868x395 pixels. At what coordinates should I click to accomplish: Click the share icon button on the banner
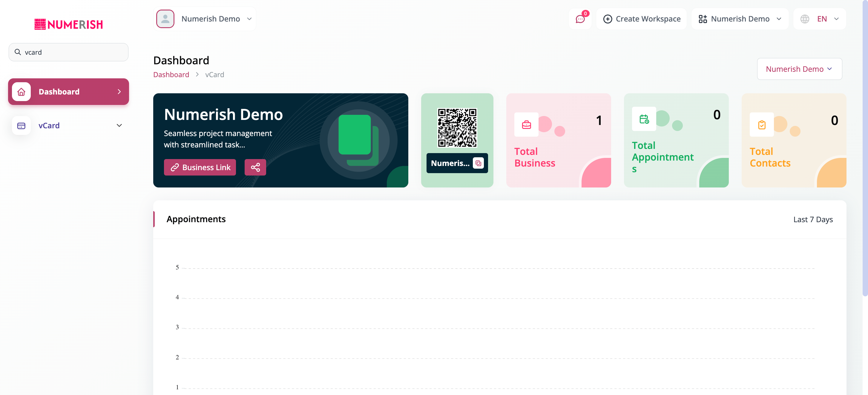[x=255, y=167]
